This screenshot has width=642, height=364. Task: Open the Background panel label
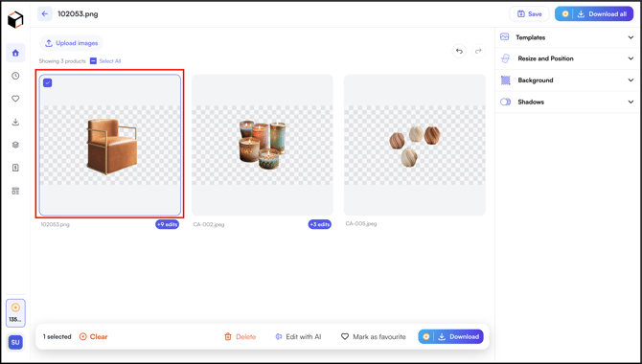point(535,80)
